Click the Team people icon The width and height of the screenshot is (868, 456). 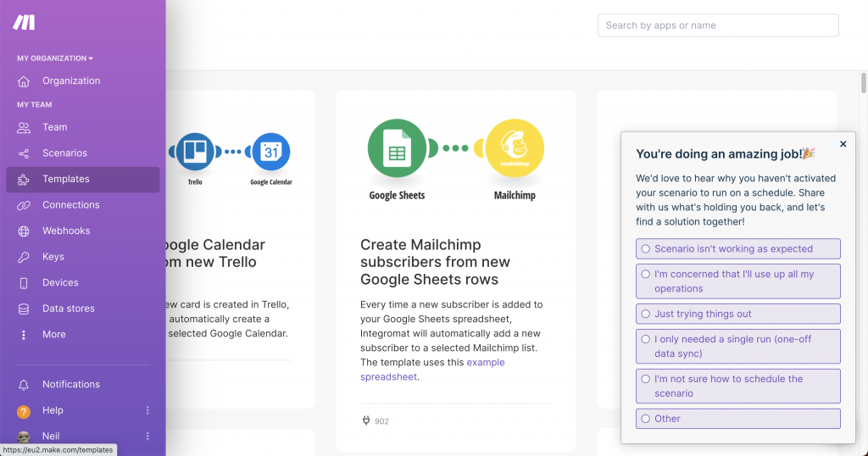point(23,128)
